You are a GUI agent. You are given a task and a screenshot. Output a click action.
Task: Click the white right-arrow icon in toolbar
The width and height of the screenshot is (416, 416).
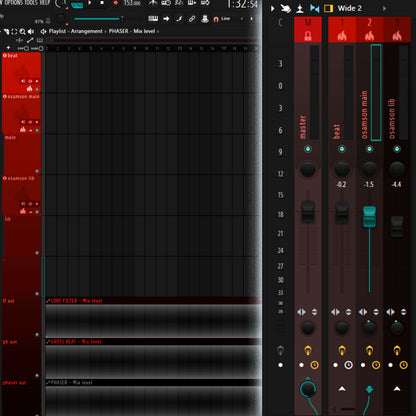(x=166, y=19)
